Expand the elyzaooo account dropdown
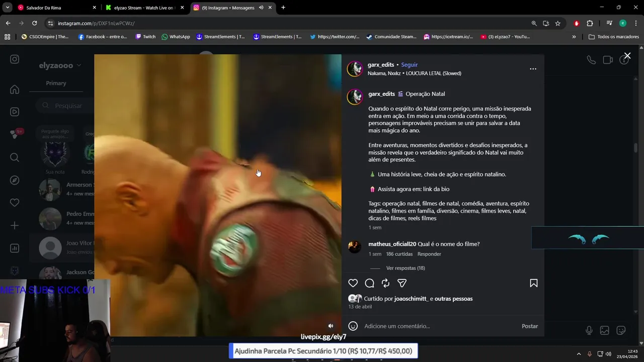 pos(60,65)
